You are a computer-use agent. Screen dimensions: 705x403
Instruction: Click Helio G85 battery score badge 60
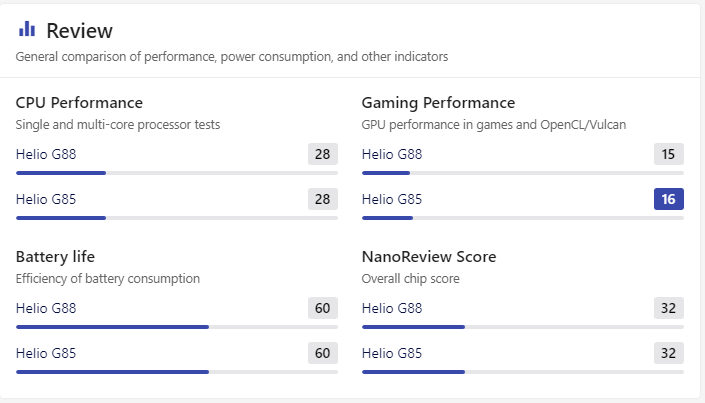tap(322, 353)
